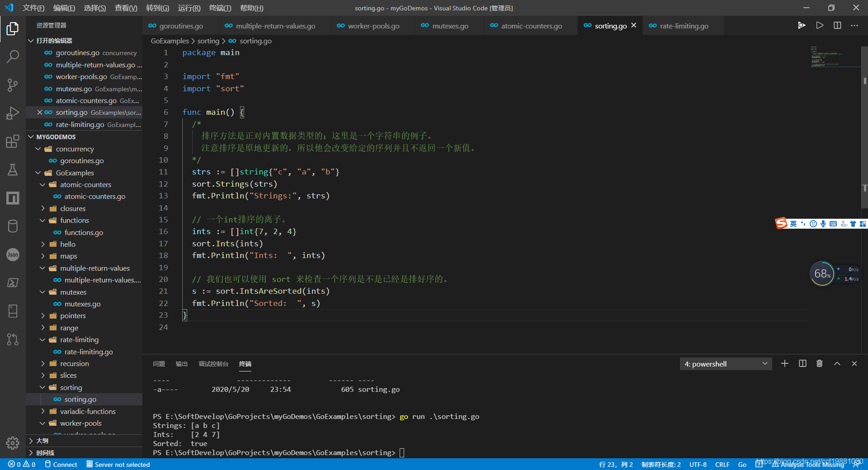
Task: Click the Connect status bar item
Action: [x=61, y=464]
